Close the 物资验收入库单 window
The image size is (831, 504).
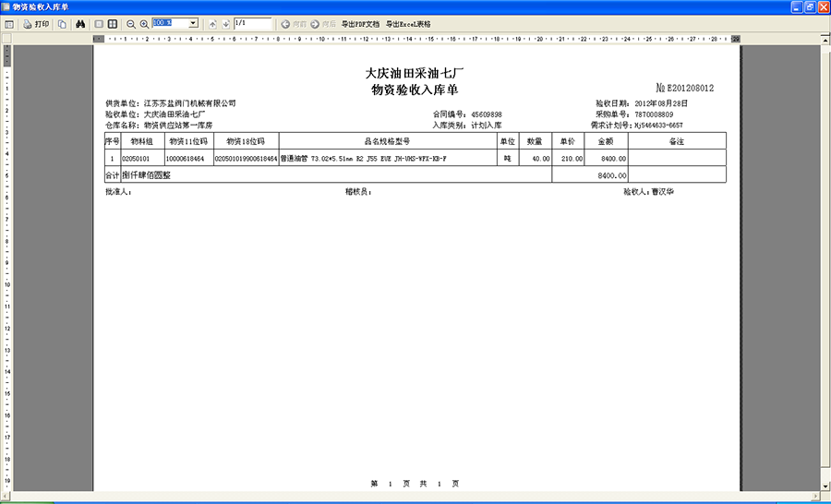(823, 6)
